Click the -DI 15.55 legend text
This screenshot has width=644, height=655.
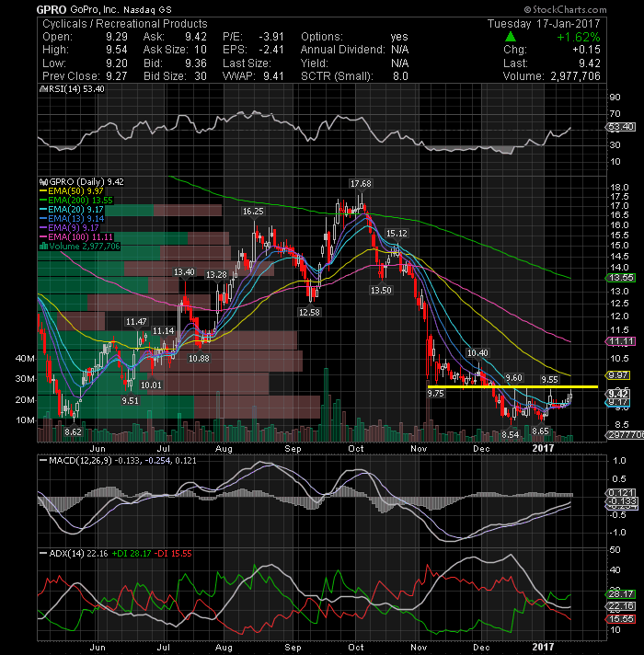click(173, 554)
